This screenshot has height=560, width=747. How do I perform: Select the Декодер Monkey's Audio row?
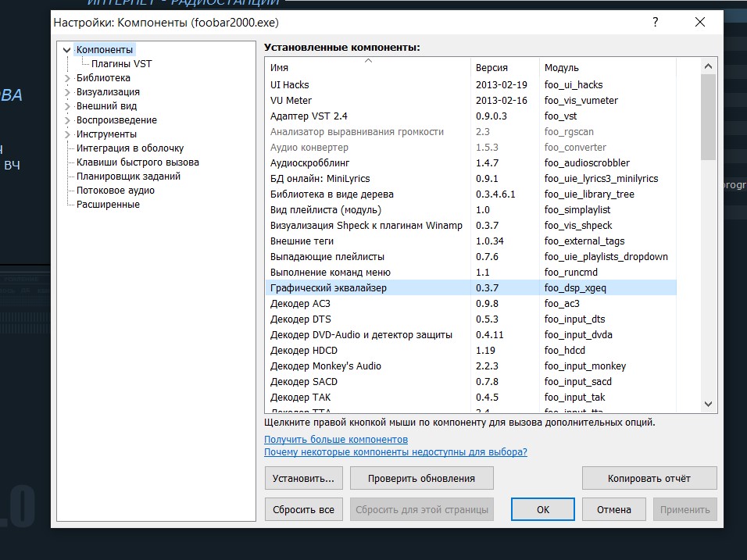470,366
